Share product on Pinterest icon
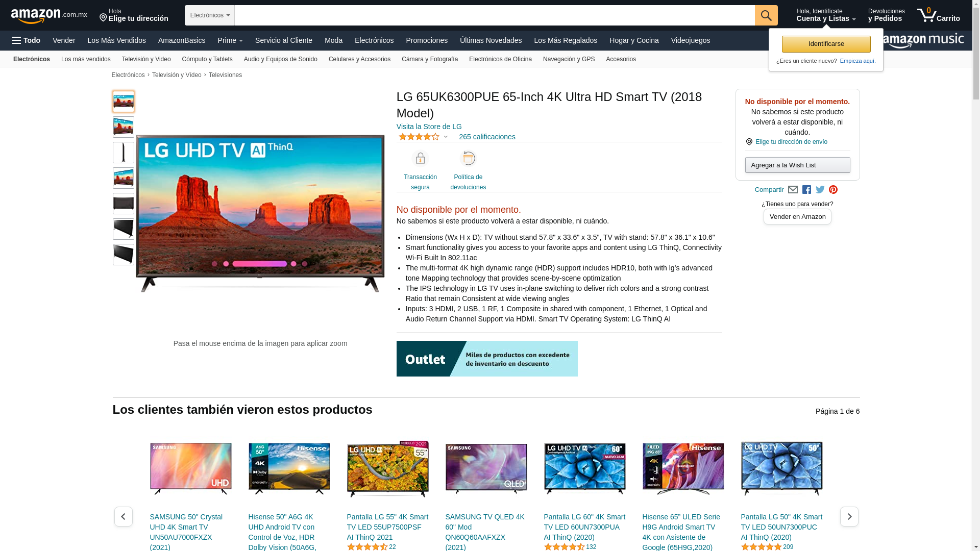This screenshot has width=980, height=551. [x=833, y=190]
